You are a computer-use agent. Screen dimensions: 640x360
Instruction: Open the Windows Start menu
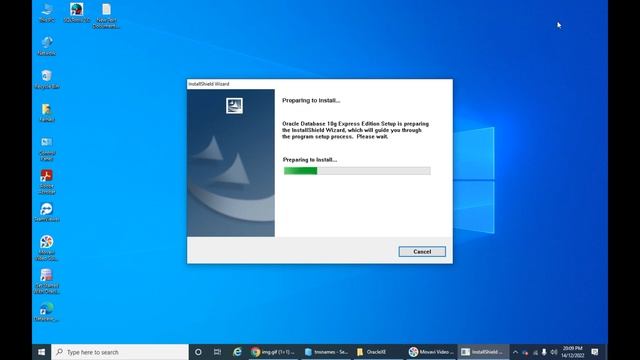pos(41,352)
